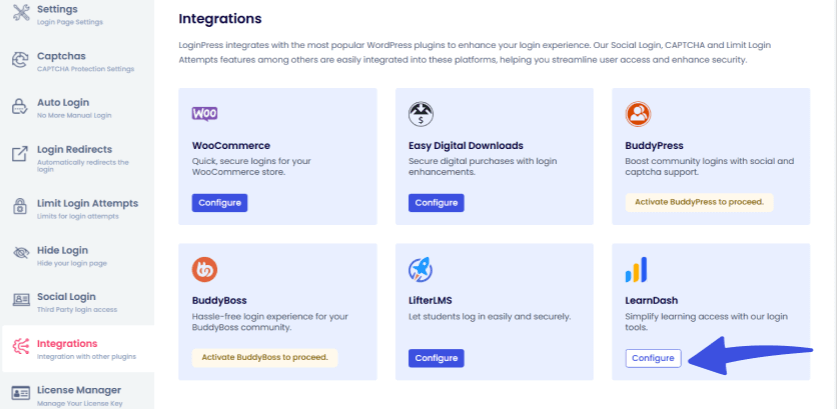837x409 pixels.
Task: Click the WooCommerce logo icon
Action: 205,114
